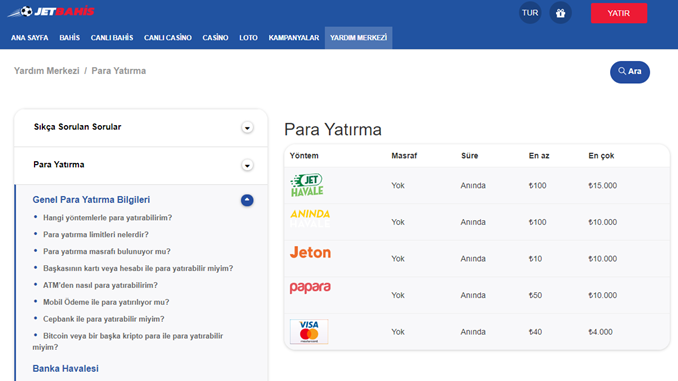Open the Yardım Merkezi tab
678x381 pixels.
(x=358, y=38)
